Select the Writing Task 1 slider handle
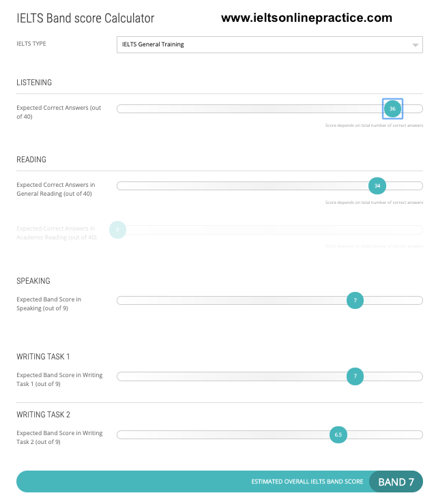This screenshot has height=504, width=436. tap(355, 376)
